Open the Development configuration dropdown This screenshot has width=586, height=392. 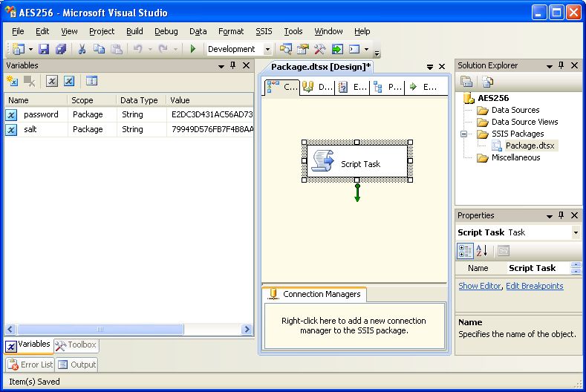tap(268, 49)
